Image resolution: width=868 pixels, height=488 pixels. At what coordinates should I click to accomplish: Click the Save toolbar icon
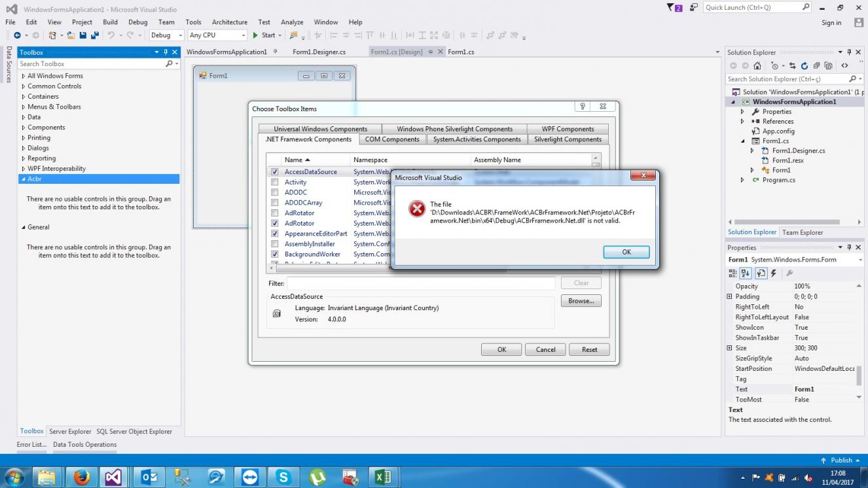tap(83, 35)
